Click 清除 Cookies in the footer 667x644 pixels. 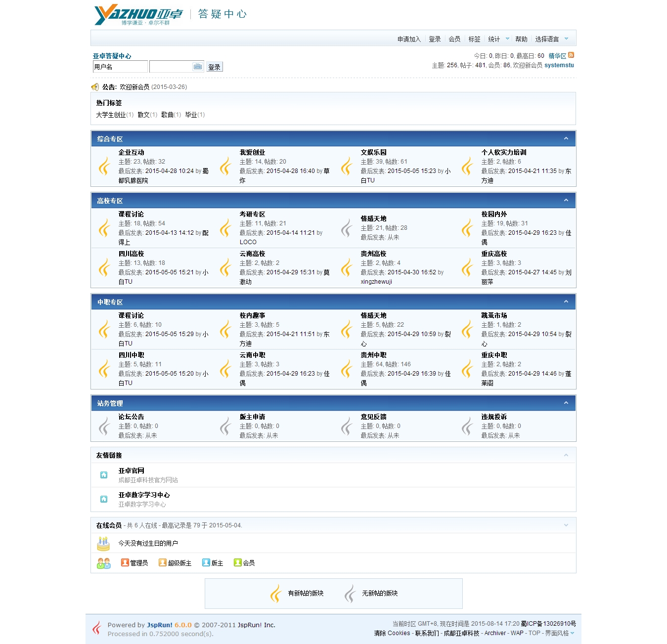click(x=392, y=633)
